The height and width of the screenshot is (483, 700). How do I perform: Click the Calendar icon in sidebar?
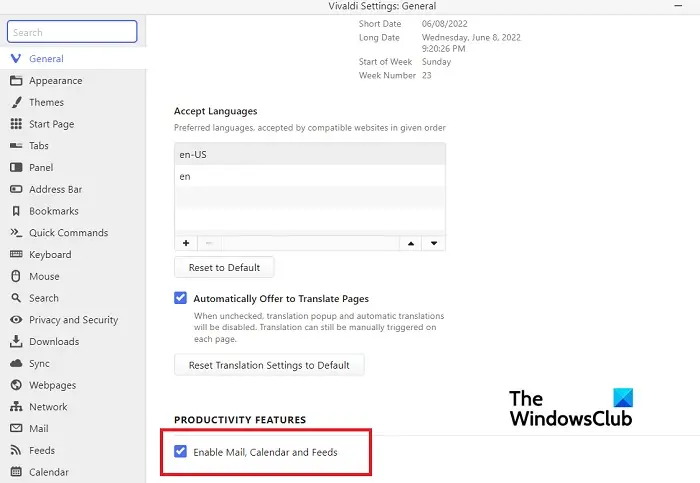tap(16, 471)
